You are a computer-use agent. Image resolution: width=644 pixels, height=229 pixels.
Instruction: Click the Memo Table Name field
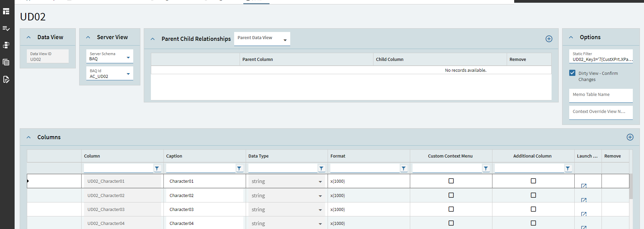[x=601, y=95]
